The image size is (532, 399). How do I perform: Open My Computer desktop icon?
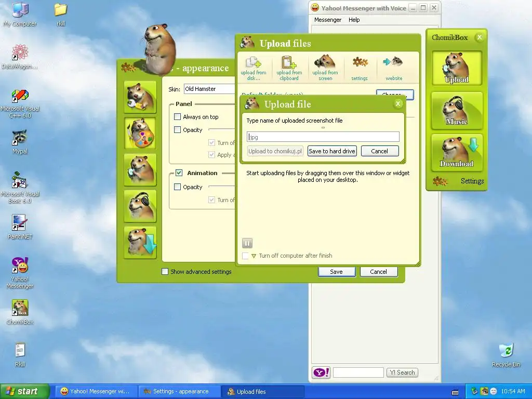pos(20,14)
